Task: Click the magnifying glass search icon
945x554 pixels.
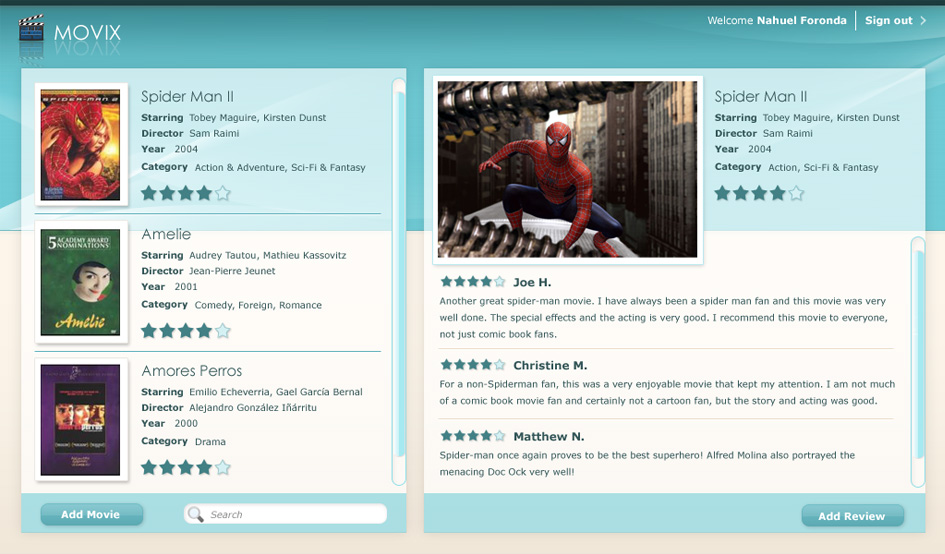Action: coord(196,514)
